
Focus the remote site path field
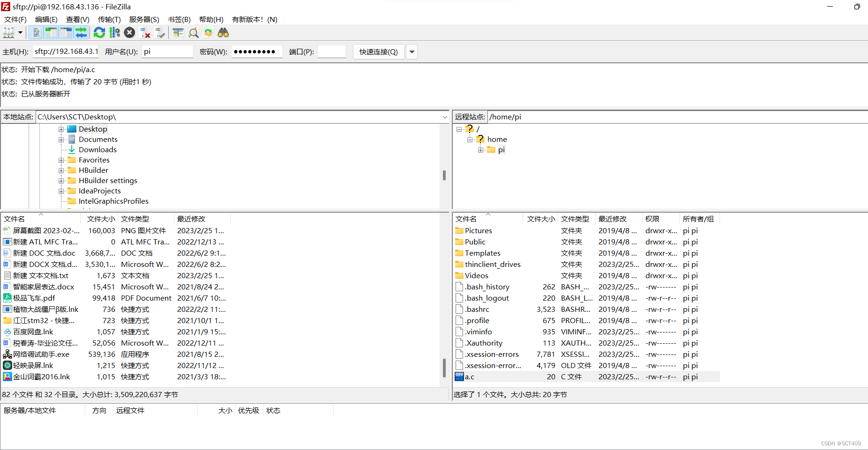coord(677,117)
